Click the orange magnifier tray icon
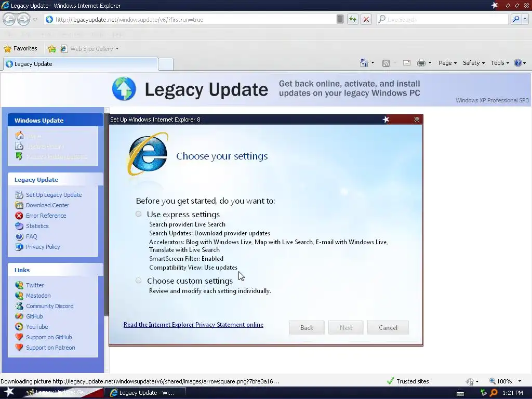 [494, 393]
